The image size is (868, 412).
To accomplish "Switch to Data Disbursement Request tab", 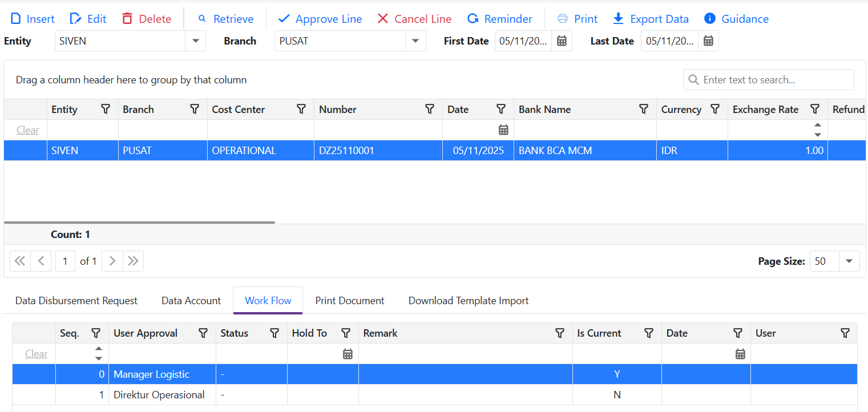I will (76, 301).
